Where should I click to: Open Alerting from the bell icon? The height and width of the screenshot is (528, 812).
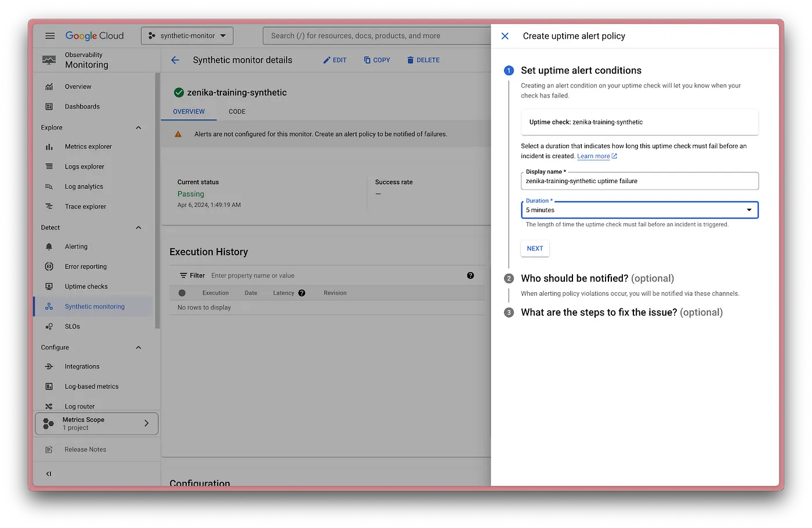49,247
